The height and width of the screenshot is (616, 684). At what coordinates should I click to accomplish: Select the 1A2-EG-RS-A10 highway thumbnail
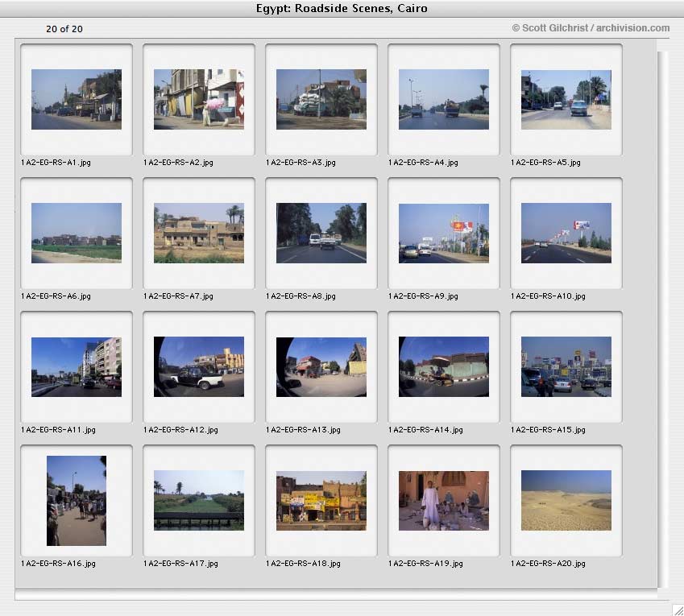(x=566, y=233)
